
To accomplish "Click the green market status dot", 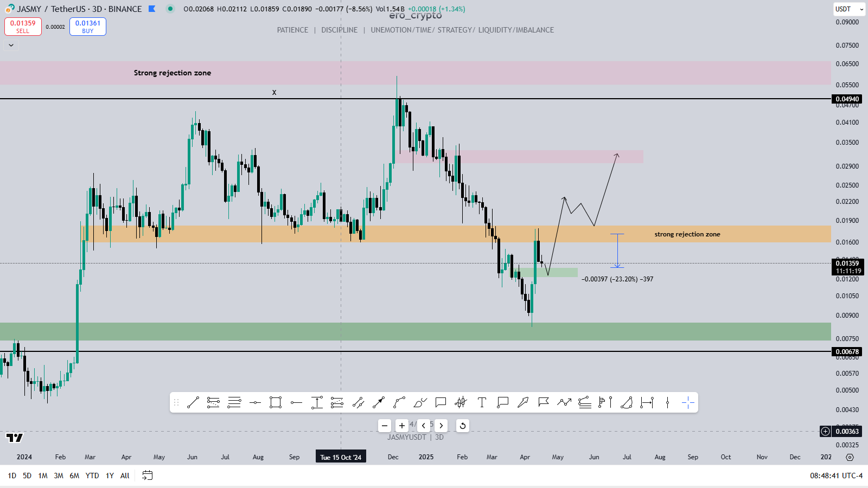I will pos(170,9).
